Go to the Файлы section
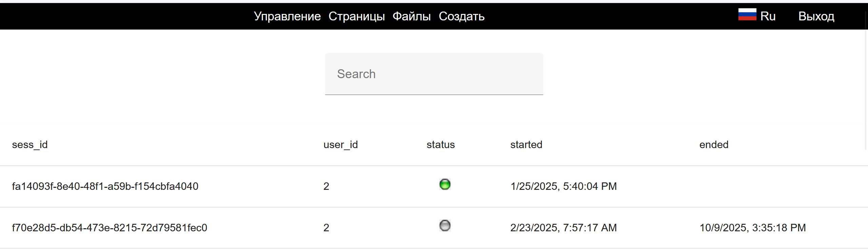 click(x=411, y=16)
